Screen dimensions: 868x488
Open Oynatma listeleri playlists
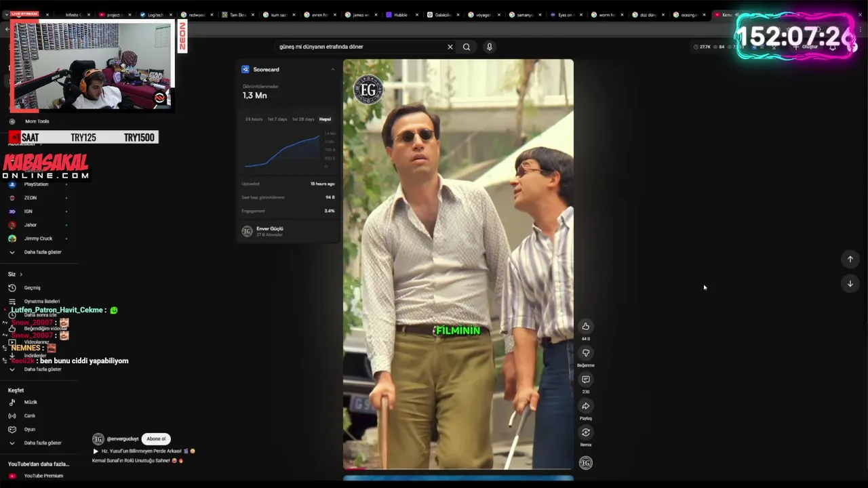tap(42, 301)
